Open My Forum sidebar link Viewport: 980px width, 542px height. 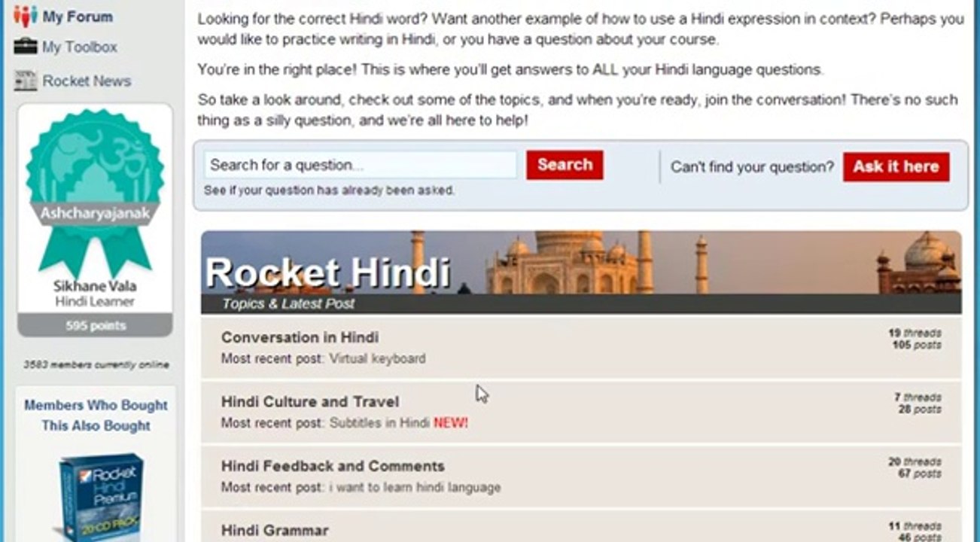pyautogui.click(x=78, y=16)
